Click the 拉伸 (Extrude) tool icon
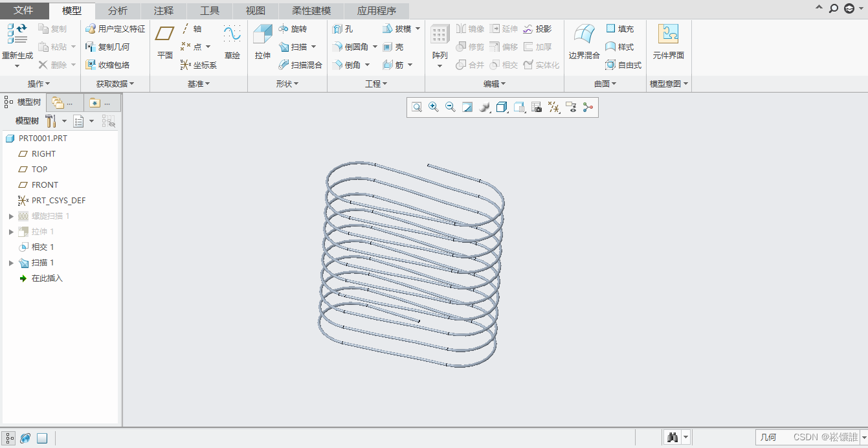Screen dimensions: 868x448 coord(262,35)
